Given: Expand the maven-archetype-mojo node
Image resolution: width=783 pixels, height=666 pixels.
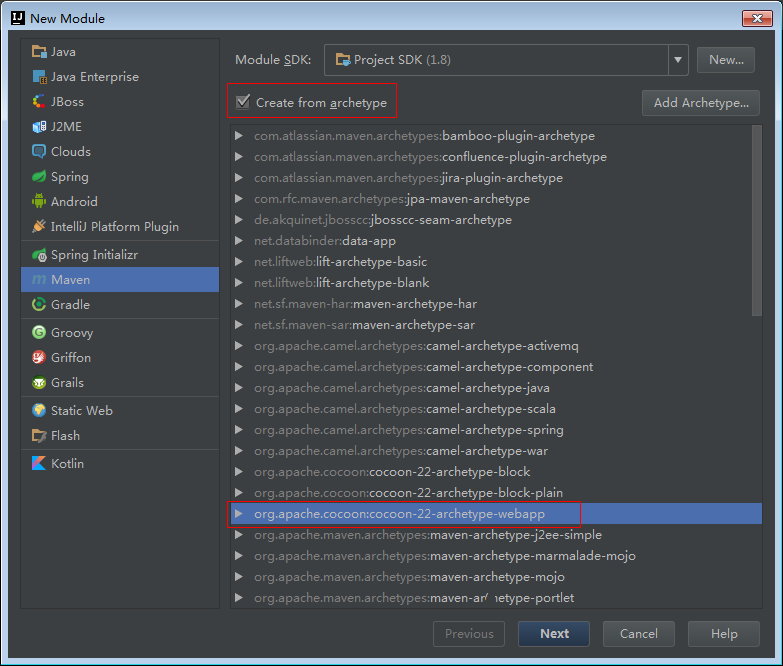Looking at the screenshot, I should click(239, 577).
